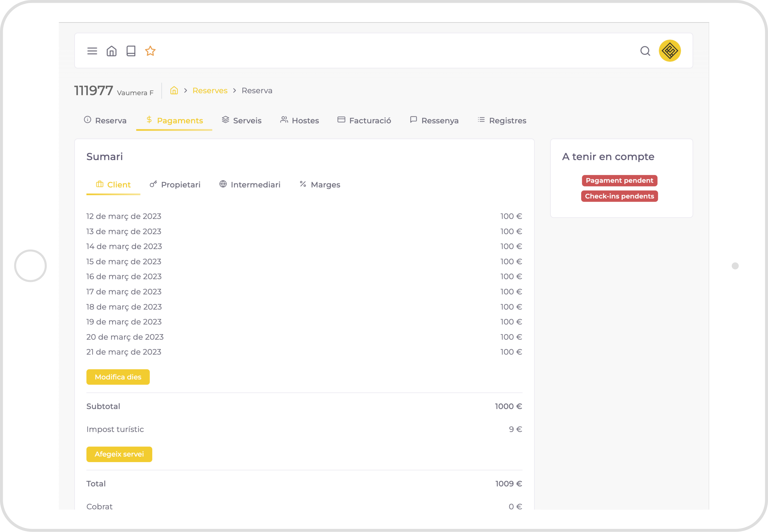Click the Modifica dies button

118,377
